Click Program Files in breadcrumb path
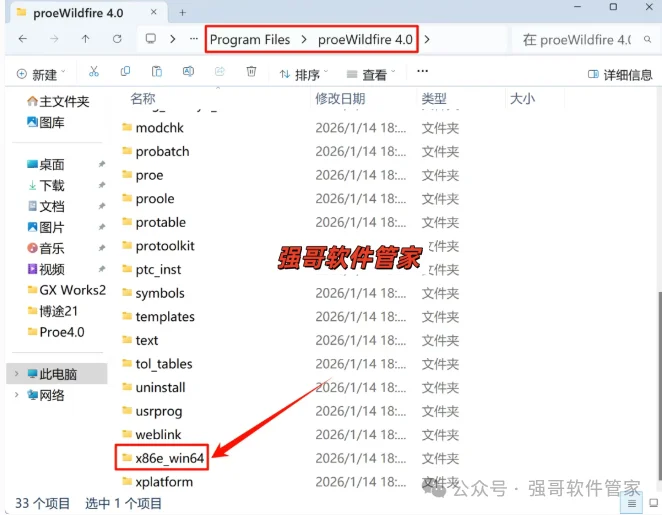Viewport: 662px width, 515px height. click(250, 40)
